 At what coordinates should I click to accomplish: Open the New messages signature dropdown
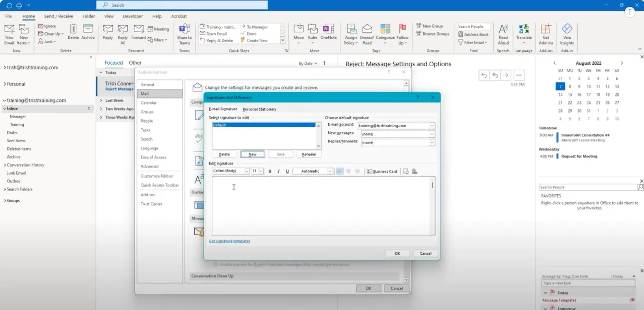coord(432,134)
